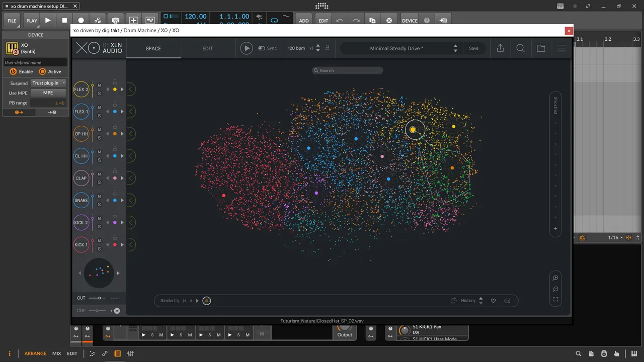Viewport: 644px width, 362px height.
Task: Open Minimal Steady Drive preset selector
Action: (x=396, y=49)
